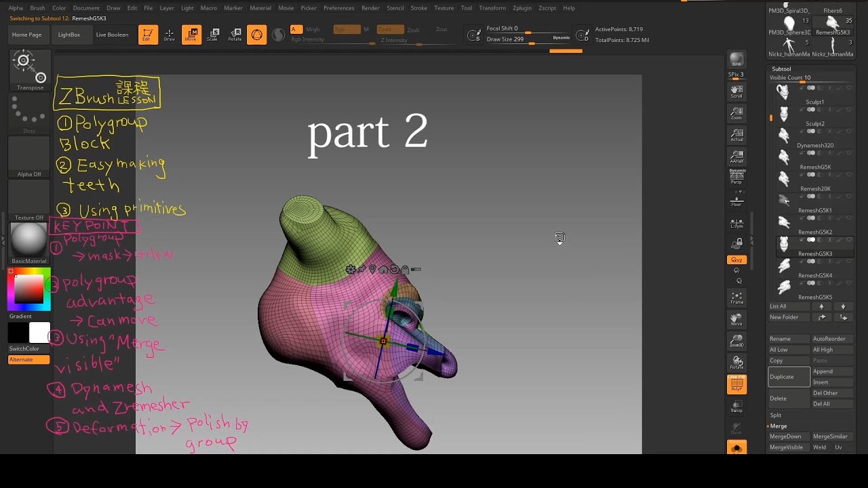The height and width of the screenshot is (488, 868).
Task: Click the Home Page button
Action: coord(27,35)
